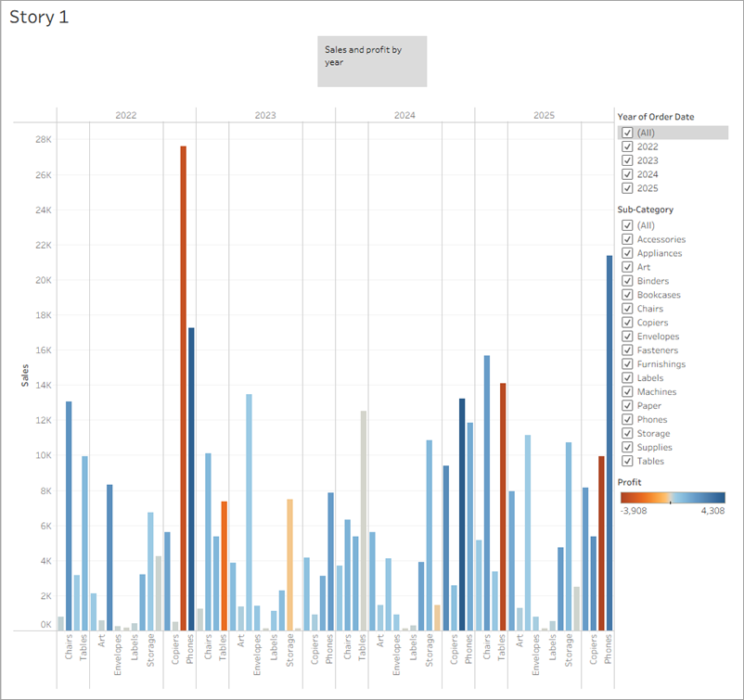
Task: Toggle the 2022 year filter
Action: (628, 146)
